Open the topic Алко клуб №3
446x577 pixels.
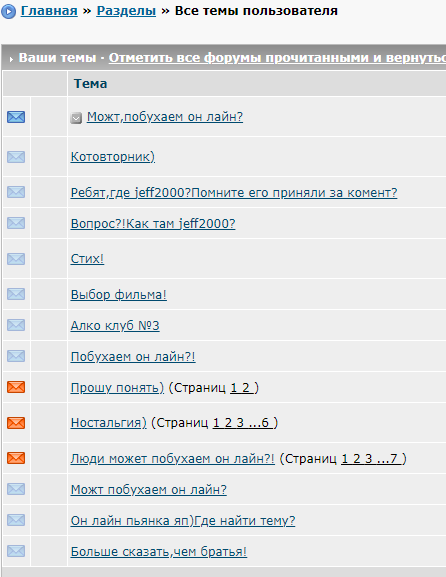(115, 326)
